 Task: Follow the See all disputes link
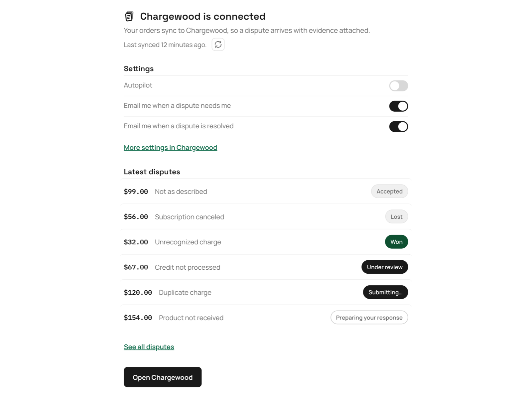149,347
